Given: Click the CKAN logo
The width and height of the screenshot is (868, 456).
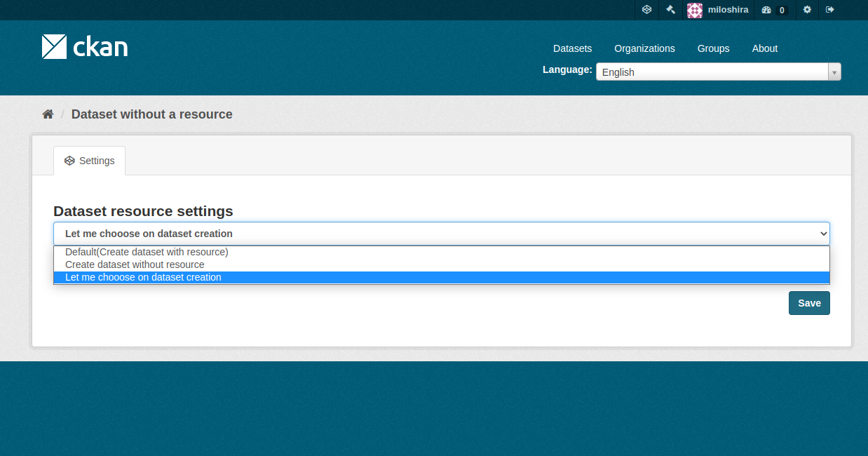Looking at the screenshot, I should pyautogui.click(x=84, y=47).
